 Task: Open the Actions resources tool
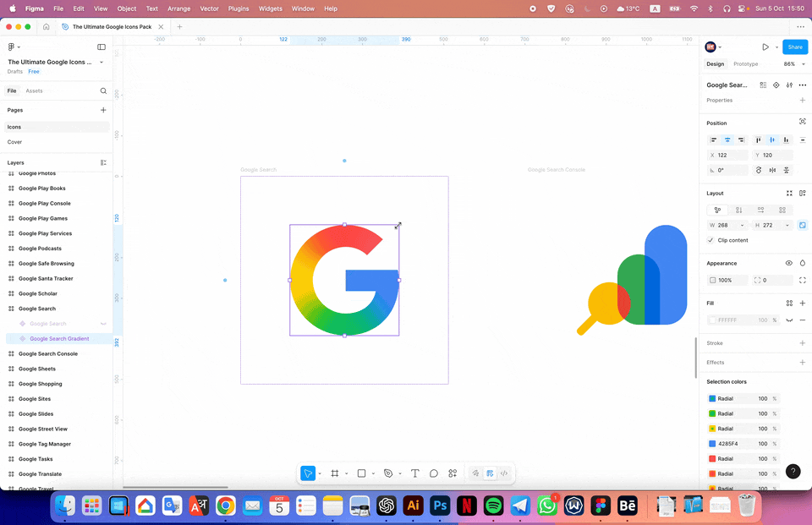coord(453,473)
